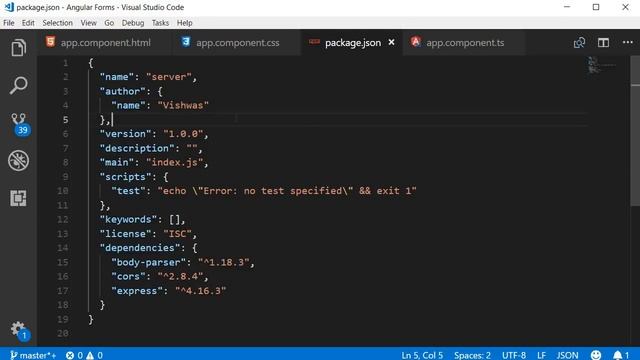Click "version" key on line 6
The width and height of the screenshot is (640, 360).
pyautogui.click(x=125, y=134)
